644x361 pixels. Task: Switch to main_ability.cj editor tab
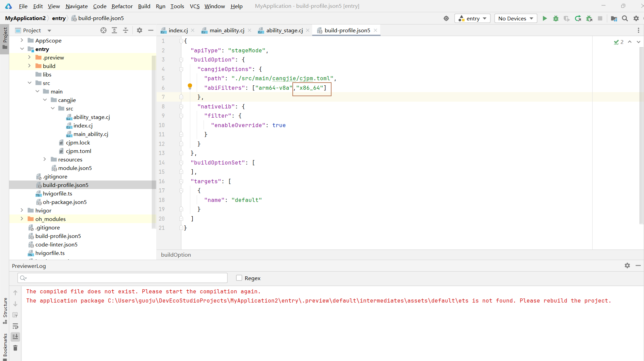[x=227, y=30]
